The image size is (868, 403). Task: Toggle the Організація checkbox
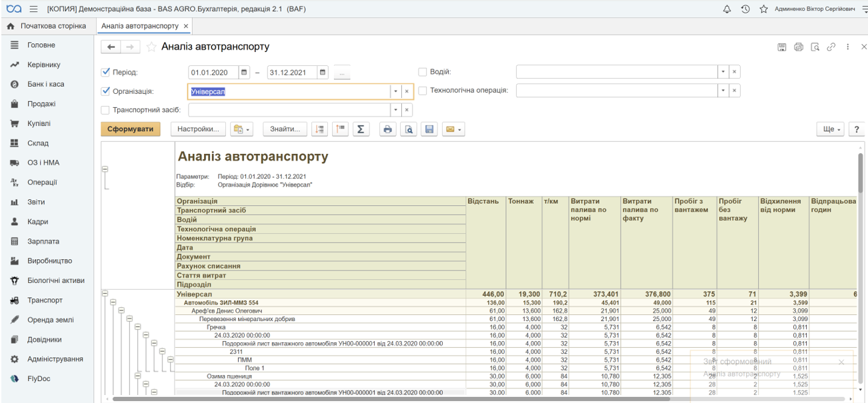pyautogui.click(x=105, y=91)
